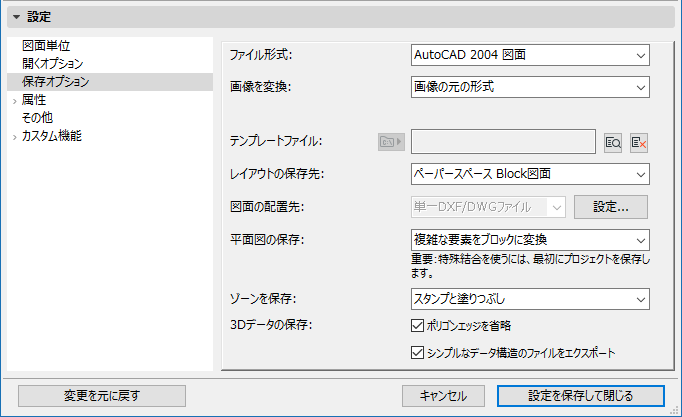
Task: Open the 画像を変換 dropdown
Action: click(530, 87)
